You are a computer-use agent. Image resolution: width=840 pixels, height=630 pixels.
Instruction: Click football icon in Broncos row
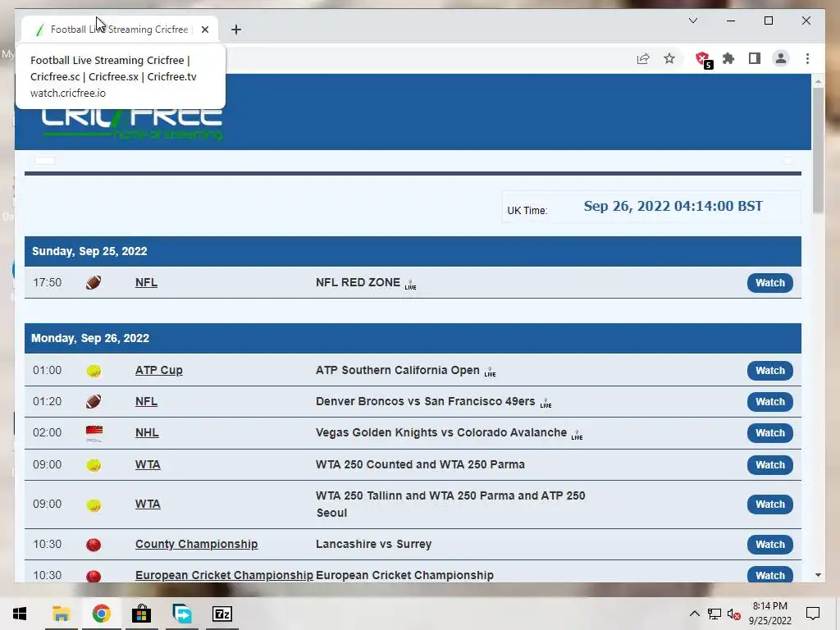(94, 401)
